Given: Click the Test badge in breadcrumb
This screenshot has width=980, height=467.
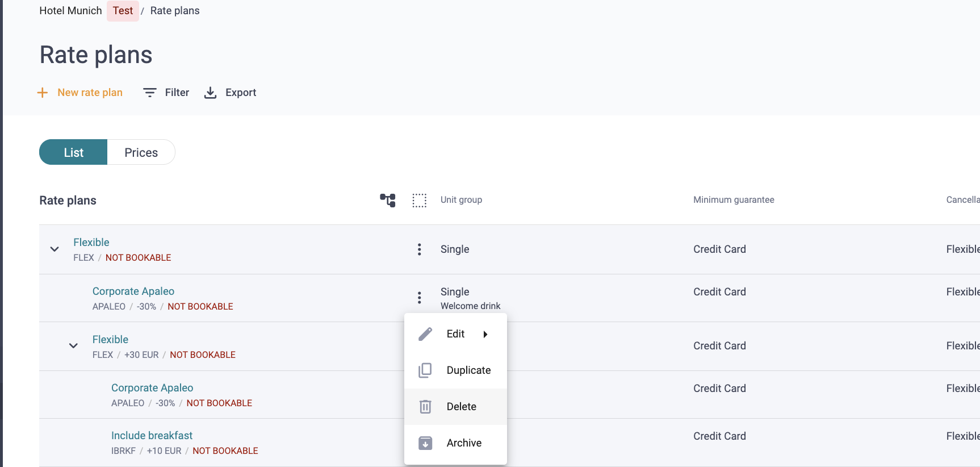Looking at the screenshot, I should click(x=123, y=11).
